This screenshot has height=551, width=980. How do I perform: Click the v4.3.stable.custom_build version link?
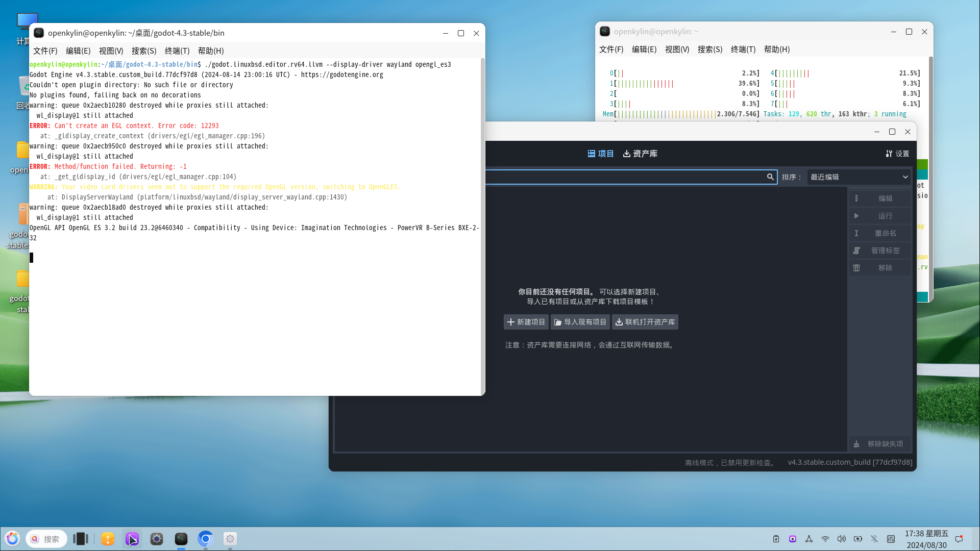point(850,462)
